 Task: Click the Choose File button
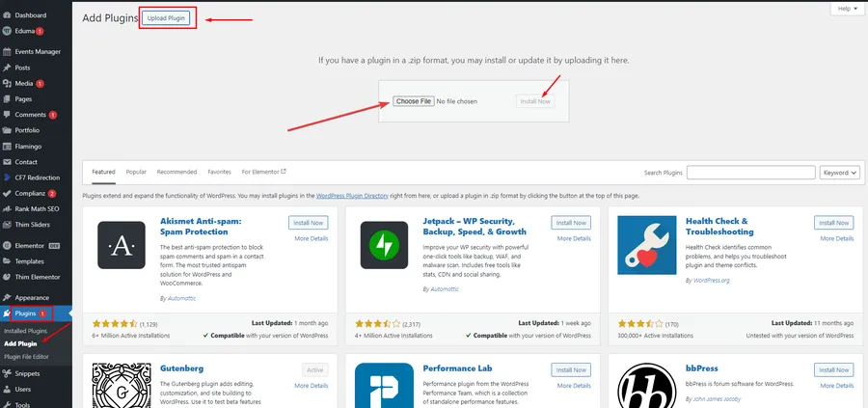coord(413,101)
